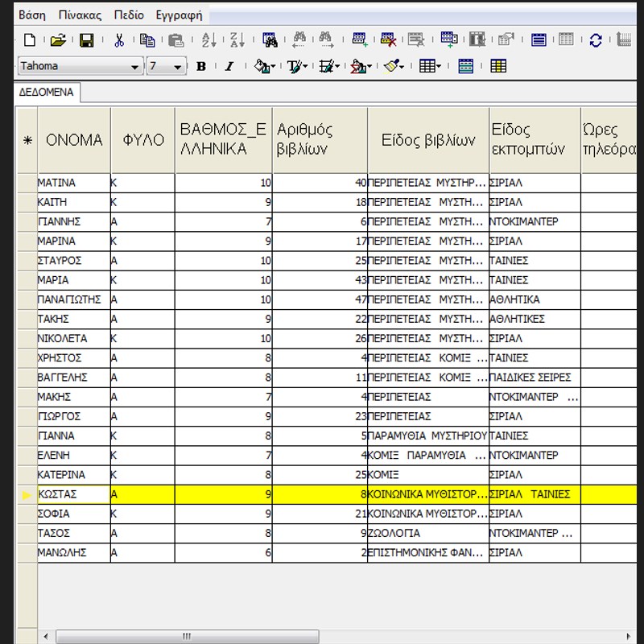
Task: Toggle Bold formatting
Action: (201, 66)
